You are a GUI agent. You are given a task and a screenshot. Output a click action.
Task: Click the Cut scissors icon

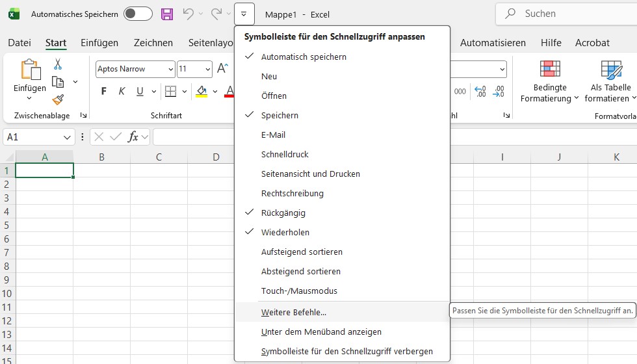[58, 64]
